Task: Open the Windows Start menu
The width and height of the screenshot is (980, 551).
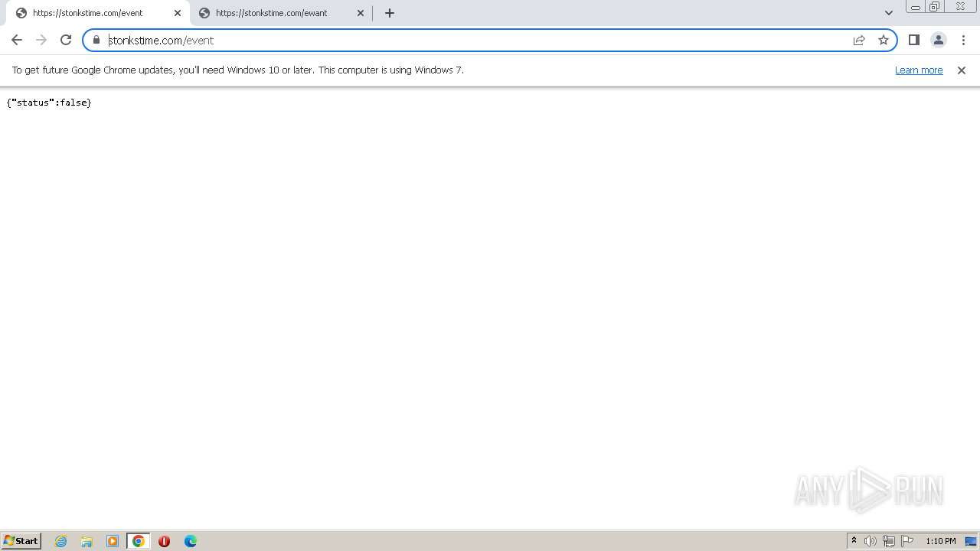Action: pyautogui.click(x=21, y=540)
